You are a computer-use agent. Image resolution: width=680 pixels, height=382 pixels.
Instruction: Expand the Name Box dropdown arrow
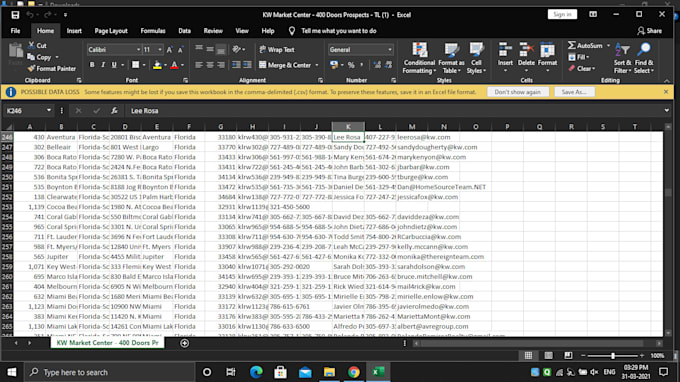tap(49, 111)
